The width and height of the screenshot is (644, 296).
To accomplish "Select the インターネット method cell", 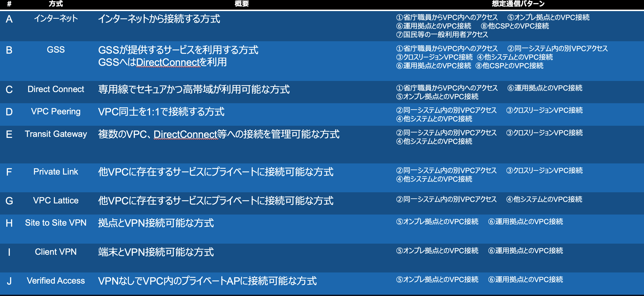I will point(56,18).
